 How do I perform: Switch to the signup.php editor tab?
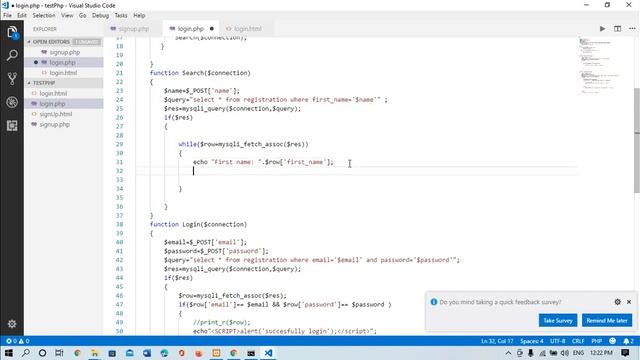[x=133, y=29]
